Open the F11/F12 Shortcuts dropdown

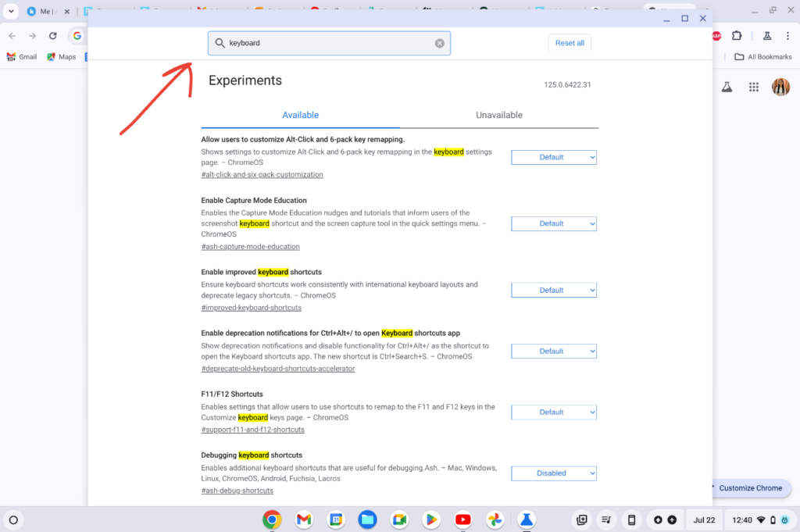point(553,412)
